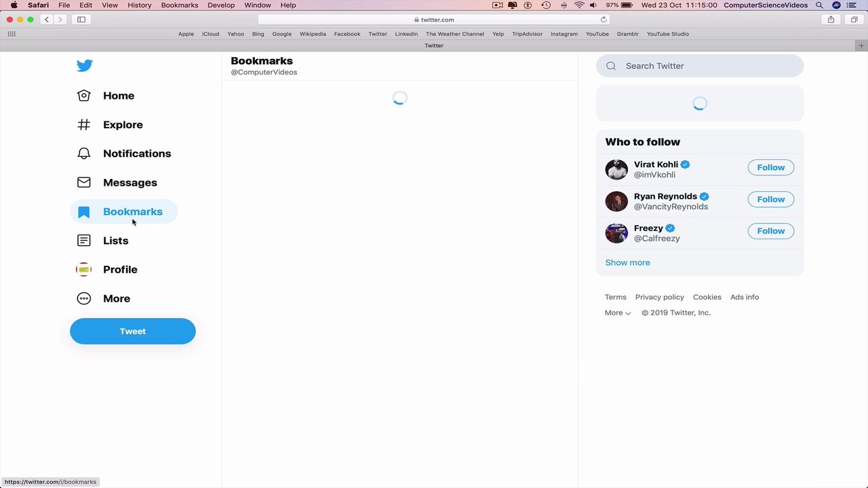Click the Who to follow heading

tap(643, 142)
